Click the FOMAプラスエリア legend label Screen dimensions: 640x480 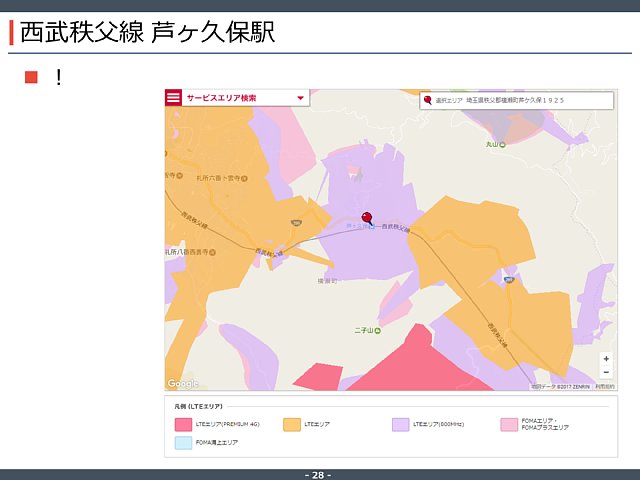click(545, 427)
